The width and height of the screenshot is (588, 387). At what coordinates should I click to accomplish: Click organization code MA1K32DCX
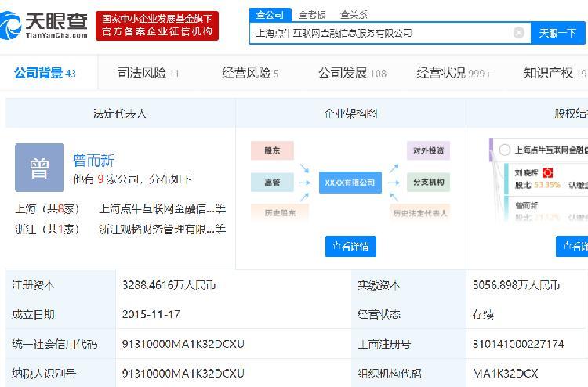click(505, 373)
